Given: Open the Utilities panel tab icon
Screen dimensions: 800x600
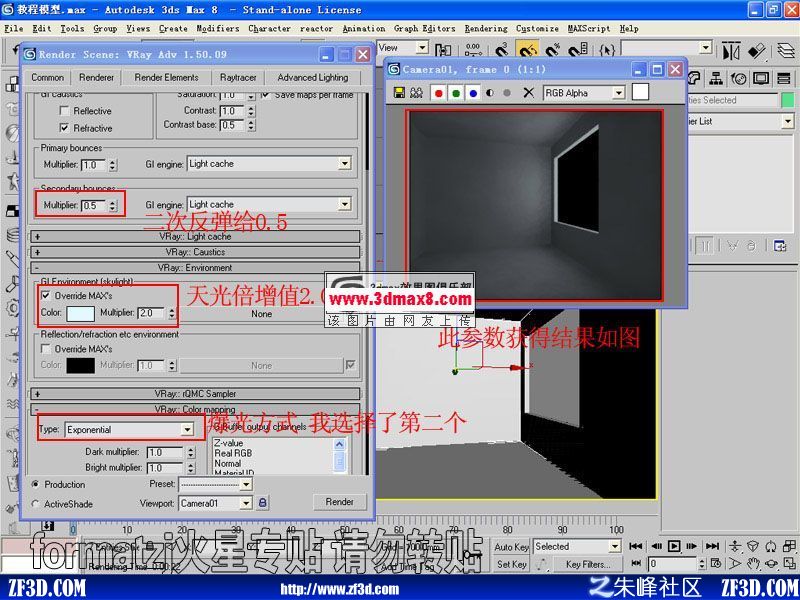Looking at the screenshot, I should pos(784,78).
